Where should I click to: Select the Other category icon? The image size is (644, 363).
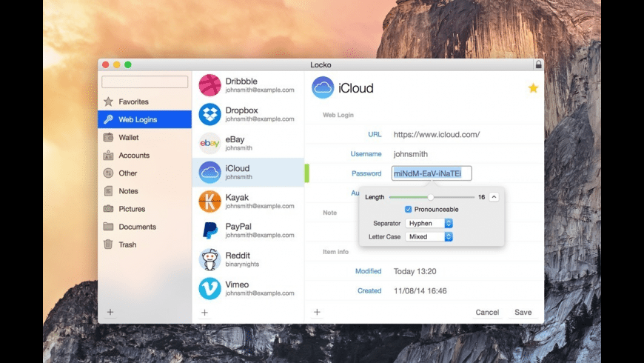point(108,173)
